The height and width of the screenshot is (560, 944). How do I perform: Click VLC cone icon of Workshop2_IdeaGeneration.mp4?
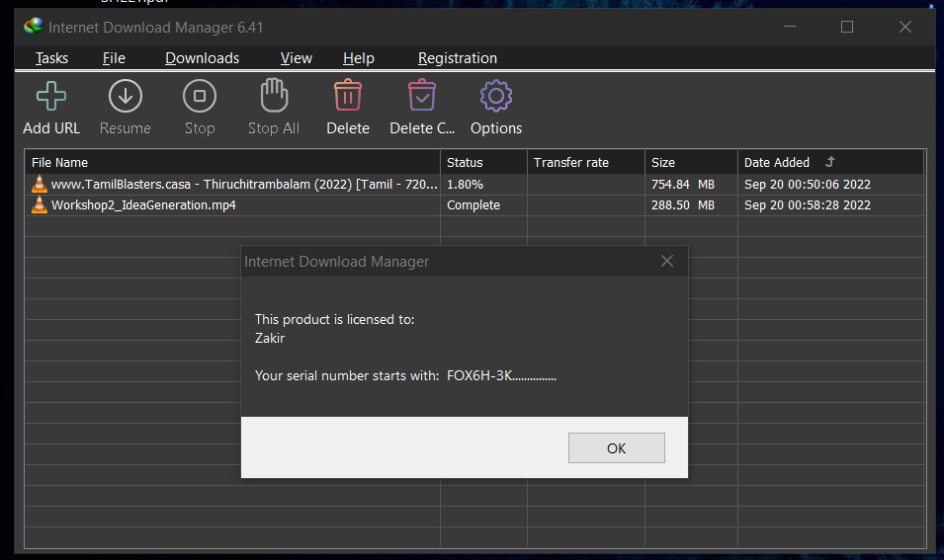tap(40, 205)
